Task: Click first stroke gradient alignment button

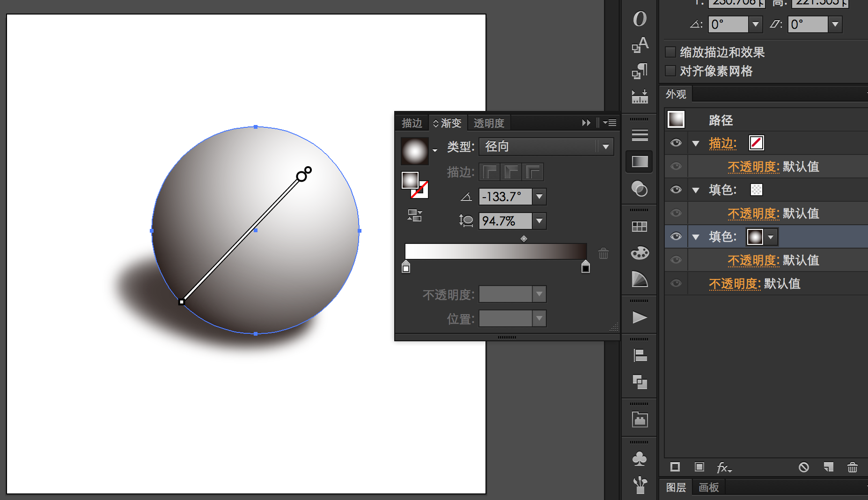Action: (490, 172)
